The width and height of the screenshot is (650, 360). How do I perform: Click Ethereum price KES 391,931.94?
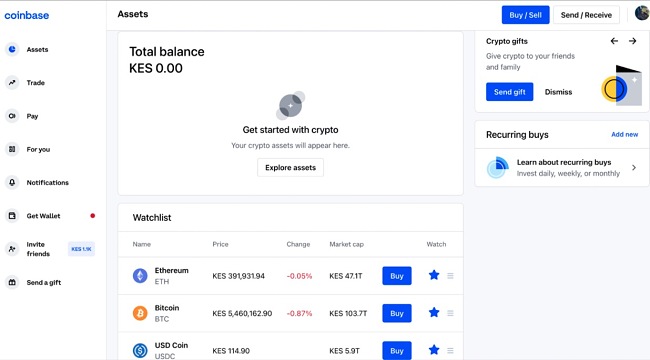click(239, 276)
